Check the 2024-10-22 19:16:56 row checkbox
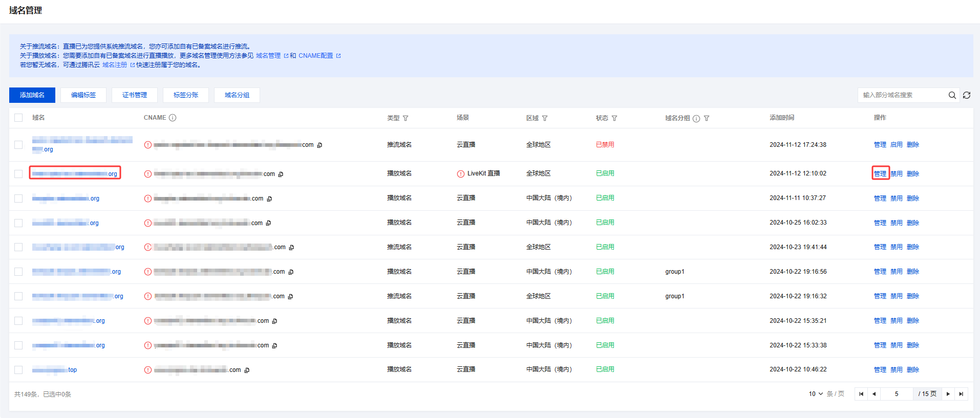 click(x=18, y=272)
